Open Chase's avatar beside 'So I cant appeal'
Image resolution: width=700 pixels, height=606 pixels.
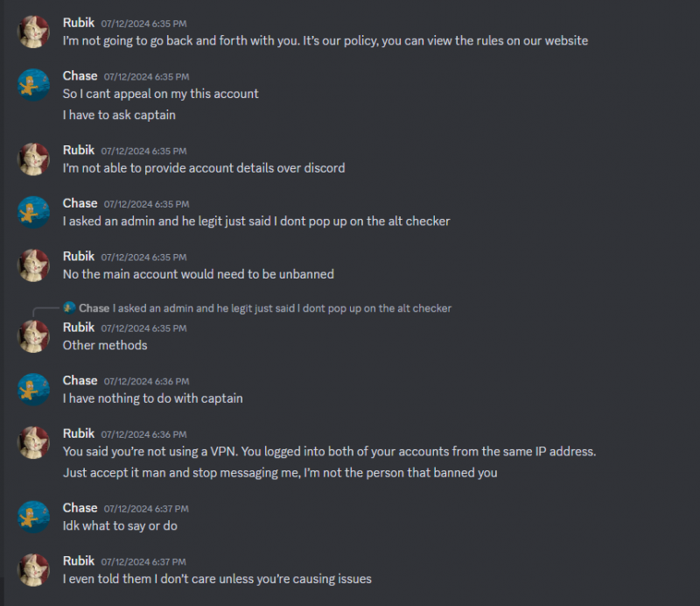33,85
